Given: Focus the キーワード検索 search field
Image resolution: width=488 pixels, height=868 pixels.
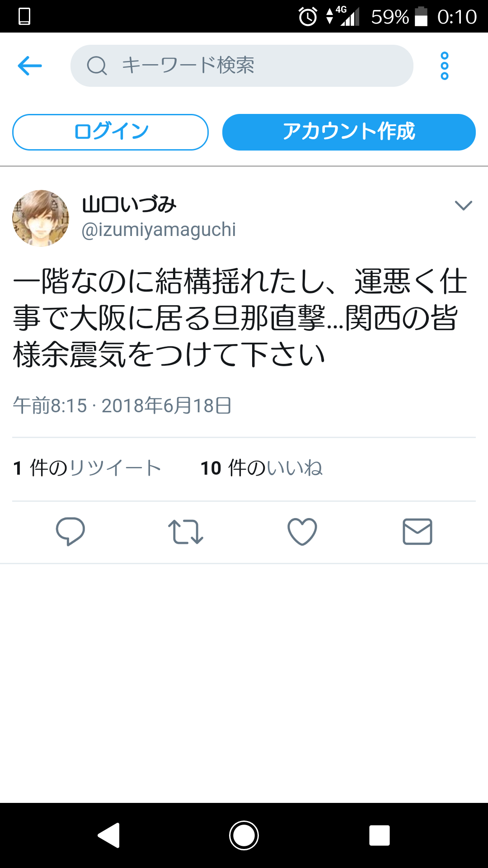Looking at the screenshot, I should [242, 66].
